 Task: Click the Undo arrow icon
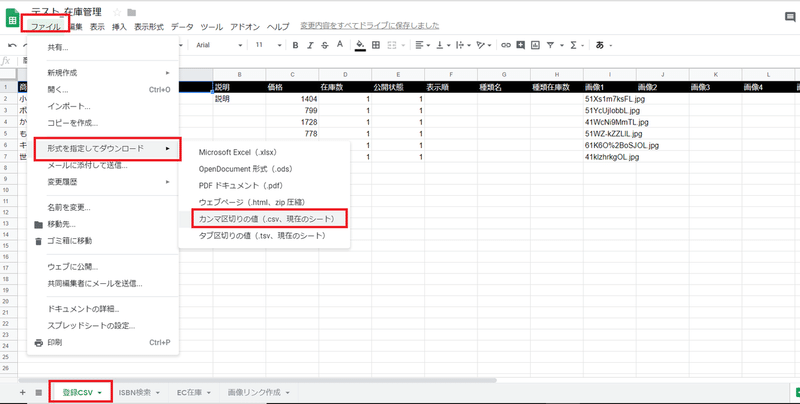12,45
